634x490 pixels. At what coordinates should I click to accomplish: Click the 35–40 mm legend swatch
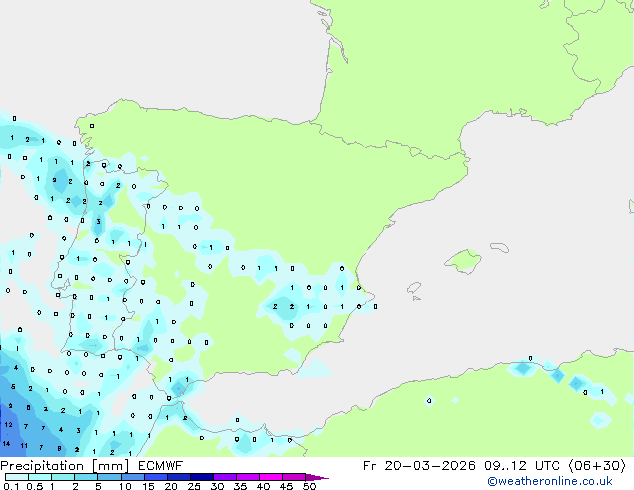[x=247, y=477]
